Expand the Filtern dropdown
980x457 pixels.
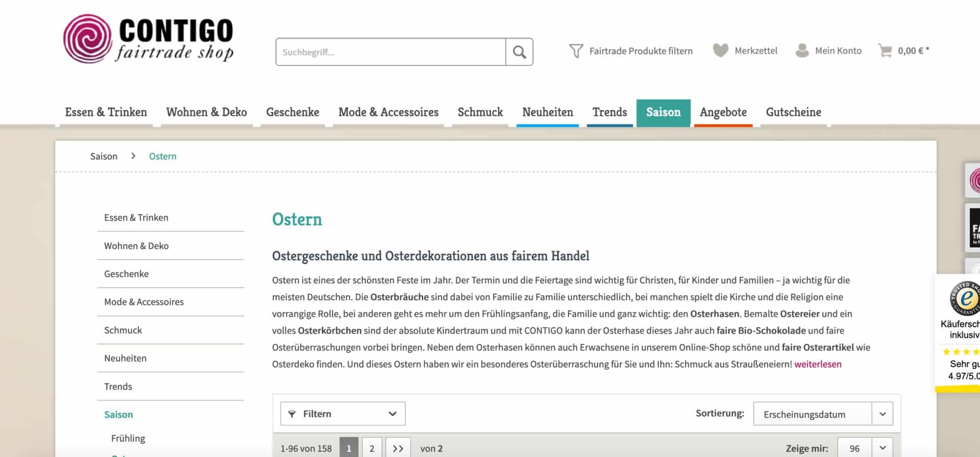click(x=342, y=414)
